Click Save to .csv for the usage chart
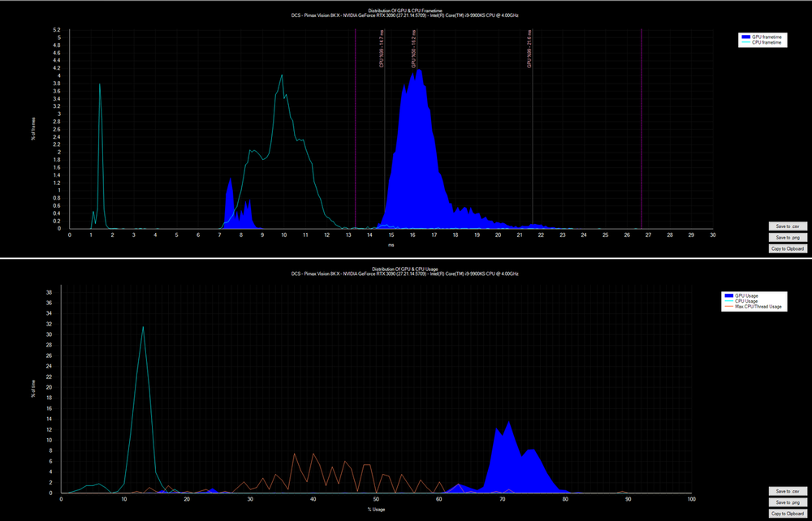The image size is (812, 521). [x=788, y=491]
